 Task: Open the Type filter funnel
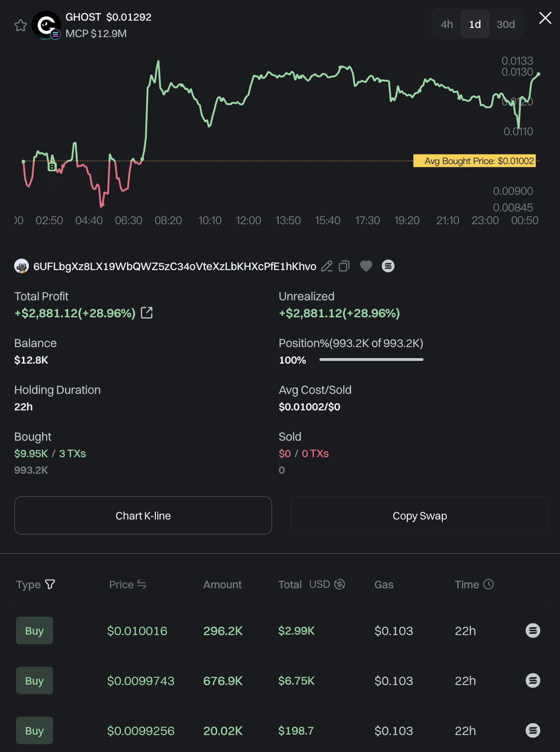point(50,584)
